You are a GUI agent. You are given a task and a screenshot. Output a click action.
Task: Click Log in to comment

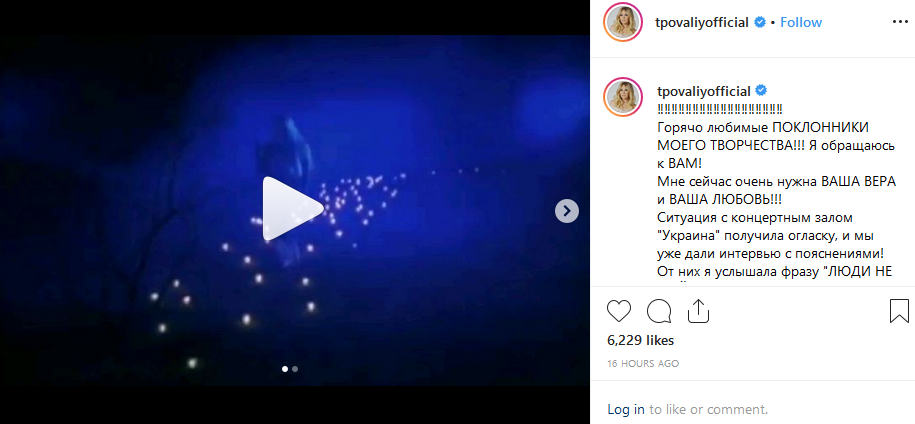click(626, 409)
